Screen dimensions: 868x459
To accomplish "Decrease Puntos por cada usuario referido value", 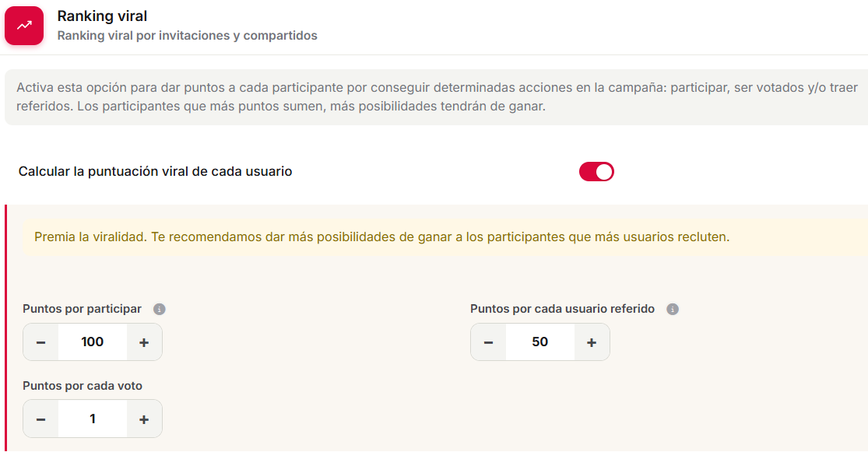I will [488, 342].
